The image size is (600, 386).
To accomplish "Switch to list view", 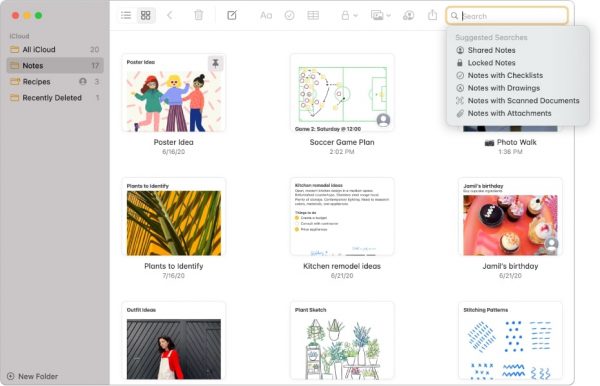I will pos(126,15).
